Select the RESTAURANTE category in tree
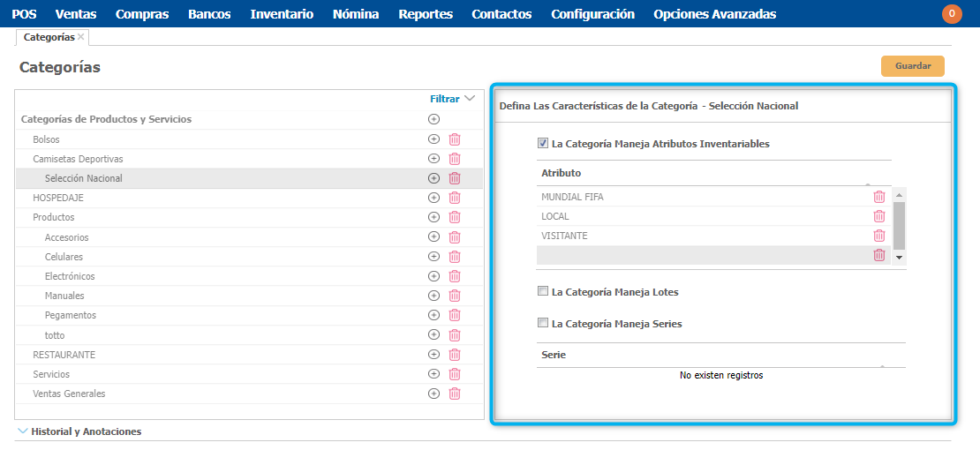980x450 pixels. coord(64,355)
